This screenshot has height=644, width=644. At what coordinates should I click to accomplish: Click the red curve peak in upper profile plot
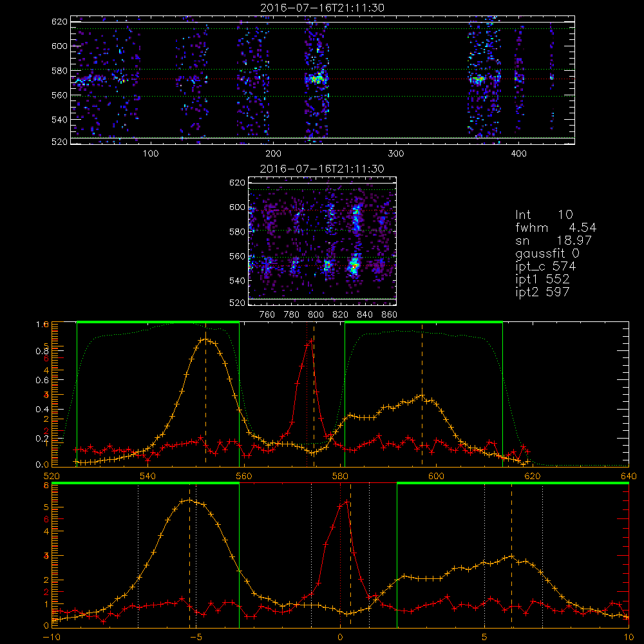(x=311, y=341)
